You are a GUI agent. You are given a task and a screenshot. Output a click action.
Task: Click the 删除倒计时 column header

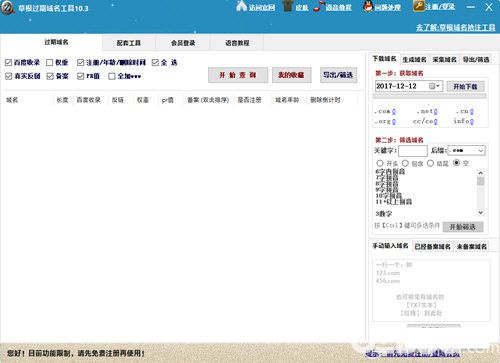click(x=325, y=100)
